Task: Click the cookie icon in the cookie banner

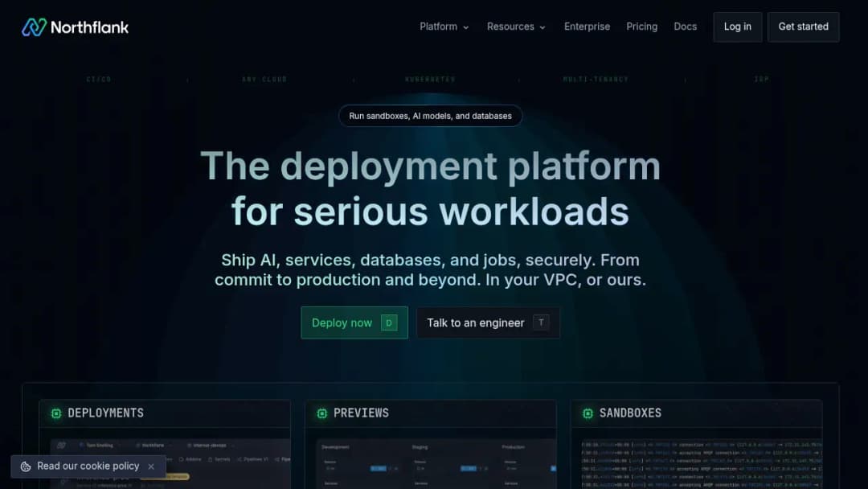Action: pyautogui.click(x=26, y=466)
